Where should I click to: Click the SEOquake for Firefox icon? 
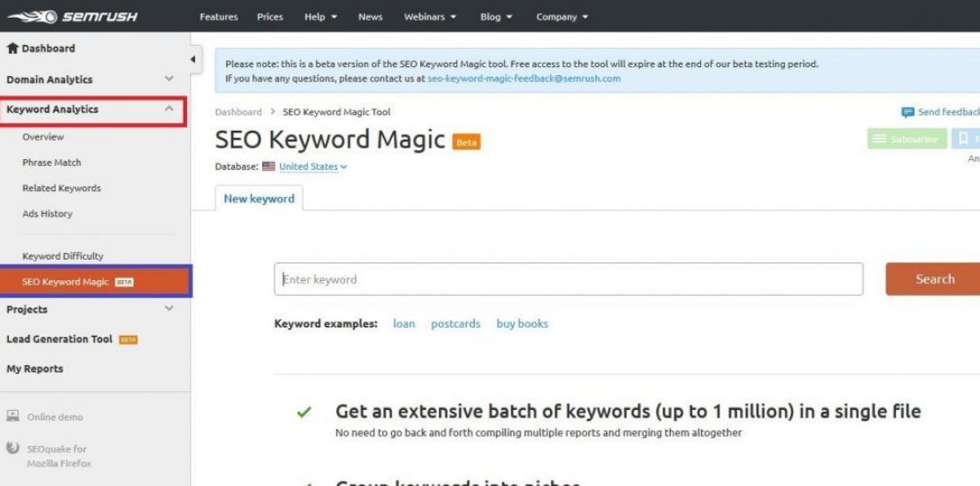[x=13, y=449]
